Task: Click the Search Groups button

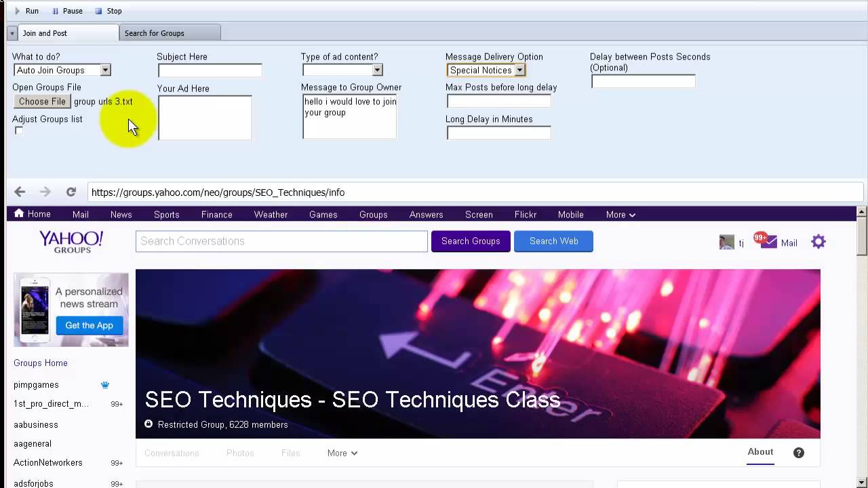Action: (471, 241)
